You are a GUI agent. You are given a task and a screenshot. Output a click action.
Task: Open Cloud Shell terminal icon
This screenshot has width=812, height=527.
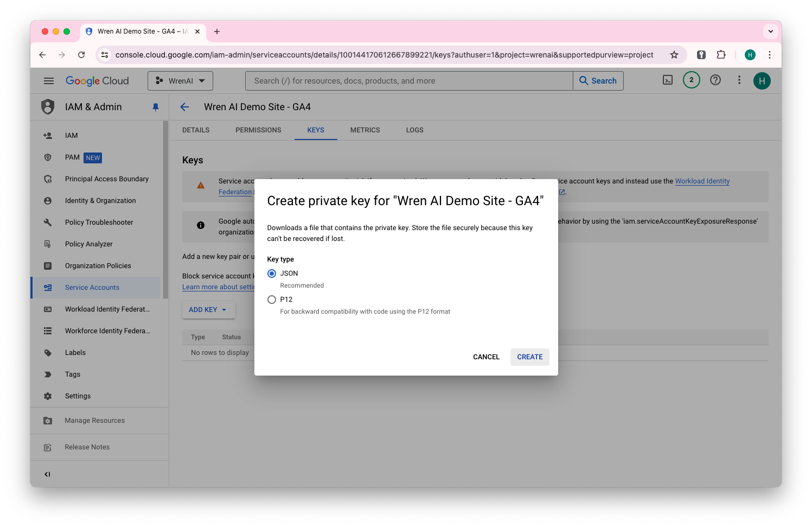tap(668, 80)
